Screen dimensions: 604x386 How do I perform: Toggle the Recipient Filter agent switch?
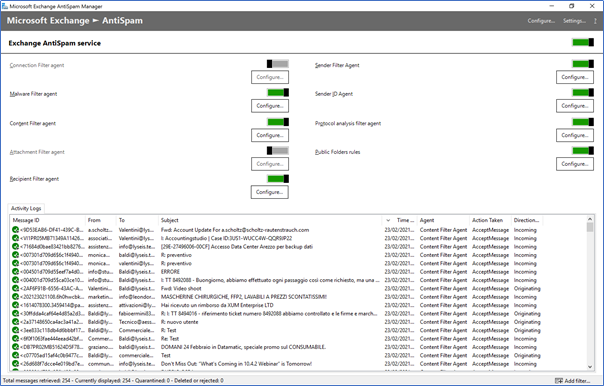coord(278,178)
